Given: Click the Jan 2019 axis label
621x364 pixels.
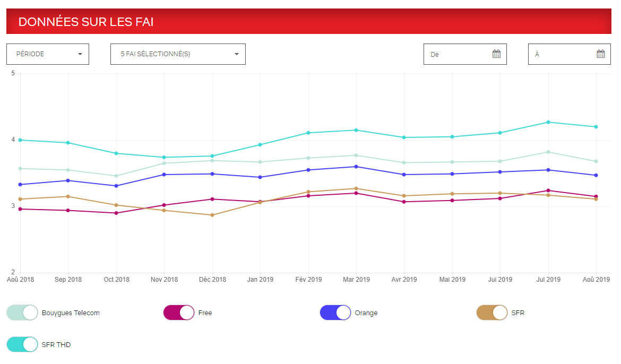Looking at the screenshot, I should pos(260,280).
